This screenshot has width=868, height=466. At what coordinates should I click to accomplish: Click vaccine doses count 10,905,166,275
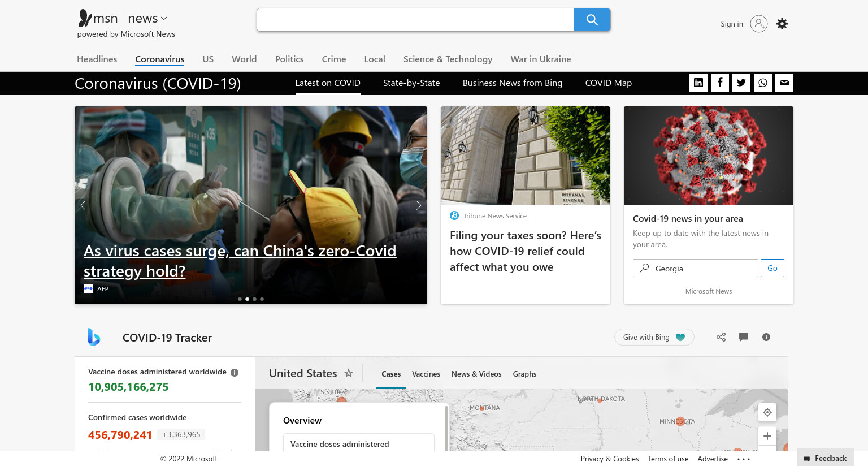[128, 387]
